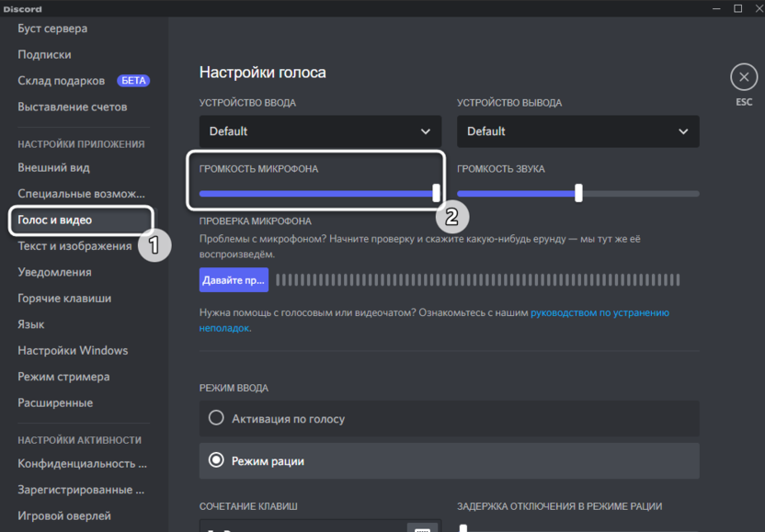This screenshot has width=765, height=532.
Task: Click the ПРОВЕРКА МИКРОФОНА label
Action: coord(256,221)
